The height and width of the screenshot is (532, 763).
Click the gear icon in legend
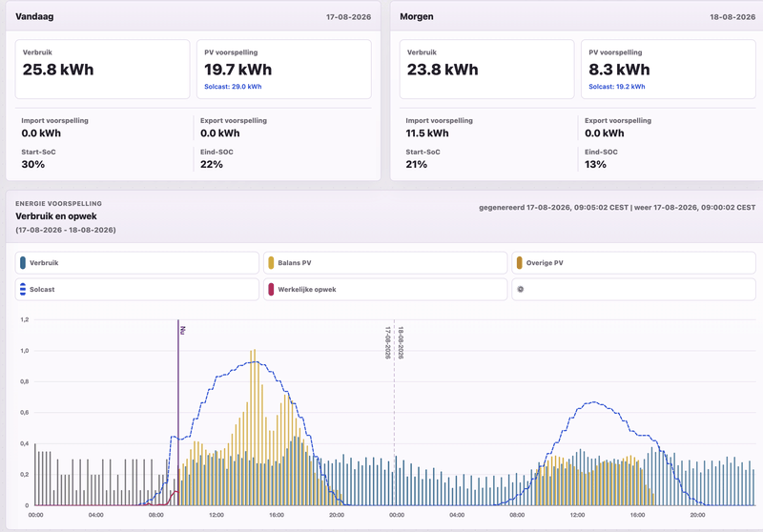[520, 289]
